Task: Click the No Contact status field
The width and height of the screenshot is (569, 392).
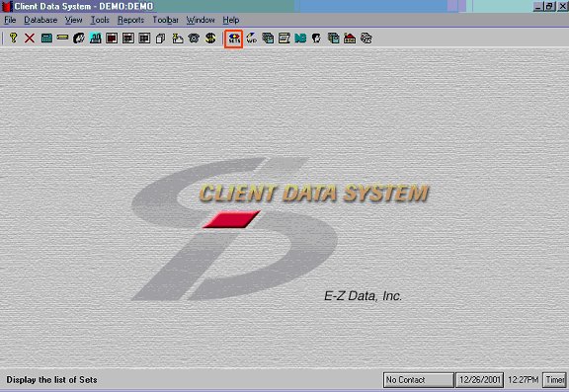Action: [419, 380]
